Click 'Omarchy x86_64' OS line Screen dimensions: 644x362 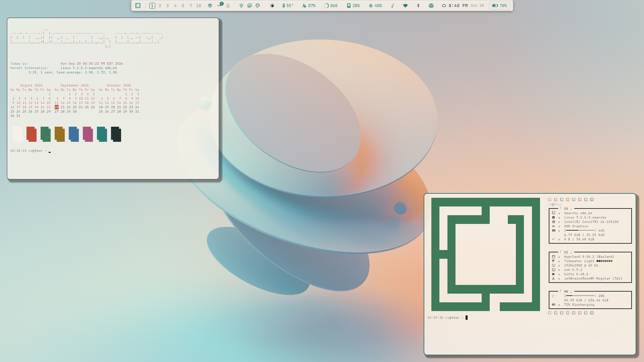pos(578,213)
